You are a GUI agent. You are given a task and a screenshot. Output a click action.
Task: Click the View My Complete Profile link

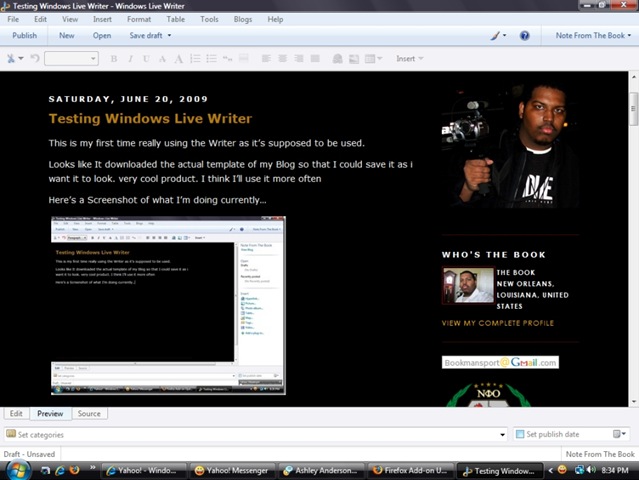click(498, 323)
